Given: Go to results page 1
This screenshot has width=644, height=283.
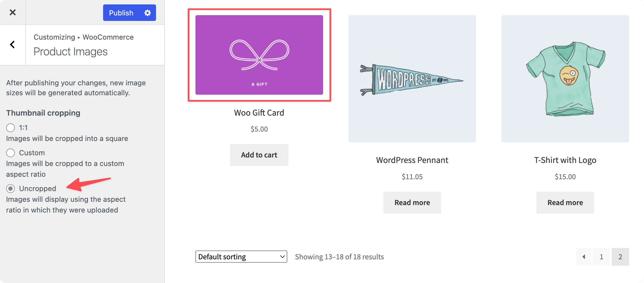Looking at the screenshot, I should click(601, 257).
